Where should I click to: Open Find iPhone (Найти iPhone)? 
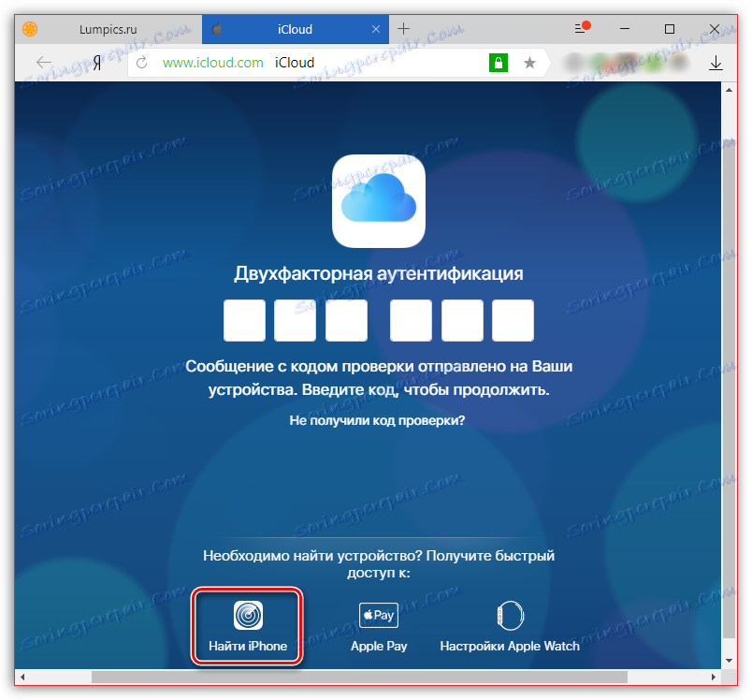[x=248, y=626]
